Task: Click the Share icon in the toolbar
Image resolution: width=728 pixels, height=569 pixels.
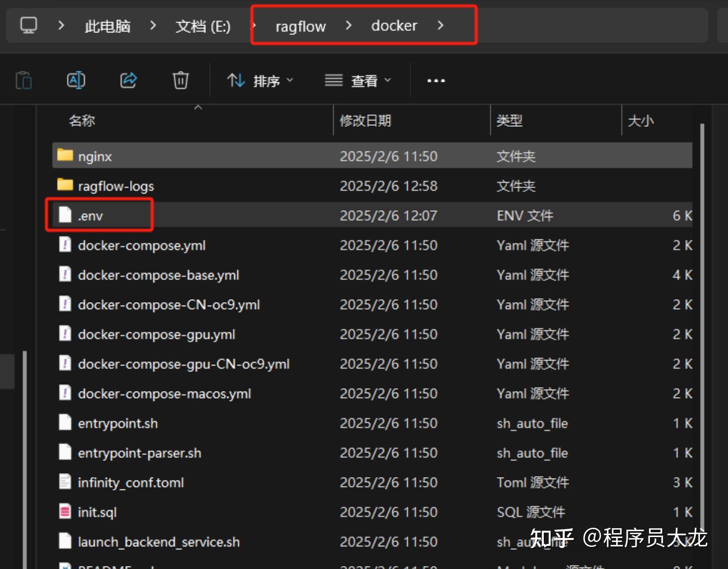Action: [x=128, y=80]
